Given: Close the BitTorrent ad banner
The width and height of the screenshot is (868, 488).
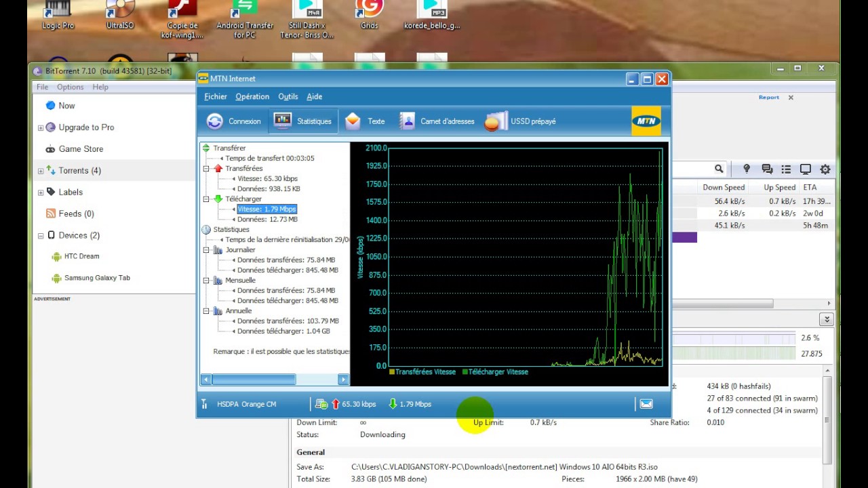Looking at the screenshot, I should (791, 98).
